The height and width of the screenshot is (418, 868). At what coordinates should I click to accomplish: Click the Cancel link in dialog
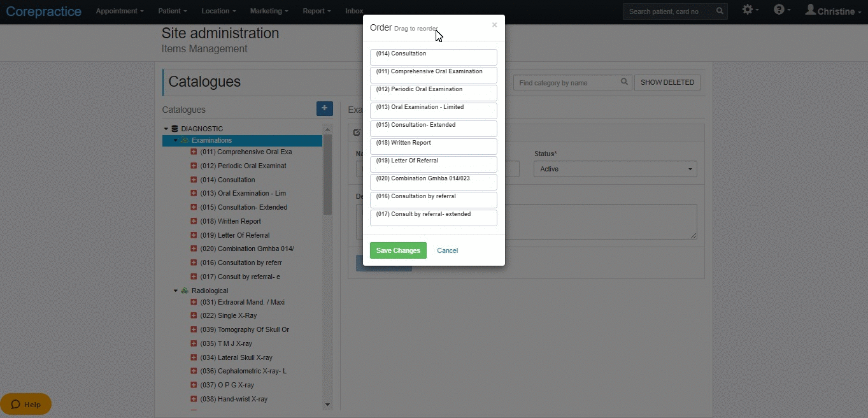pos(447,250)
